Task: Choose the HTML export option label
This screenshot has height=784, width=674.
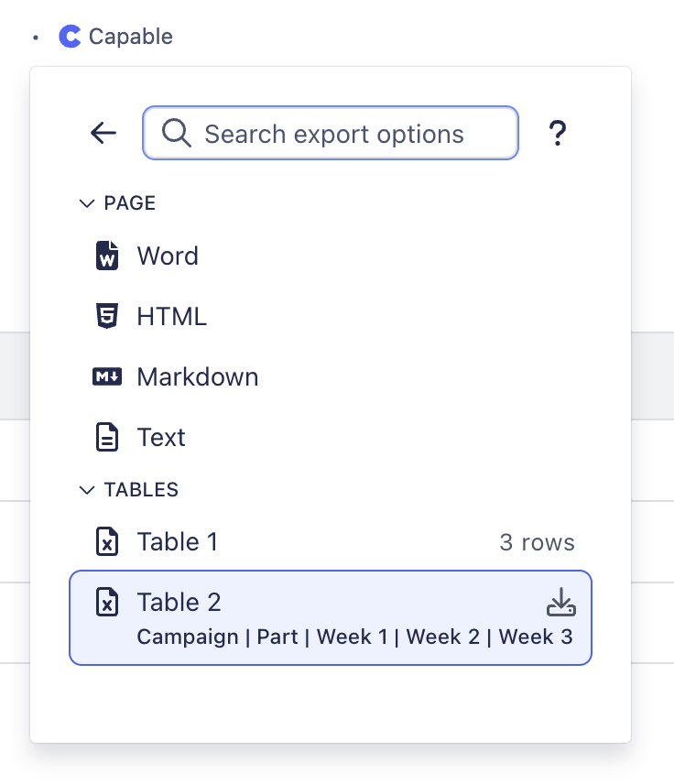Action: (172, 316)
